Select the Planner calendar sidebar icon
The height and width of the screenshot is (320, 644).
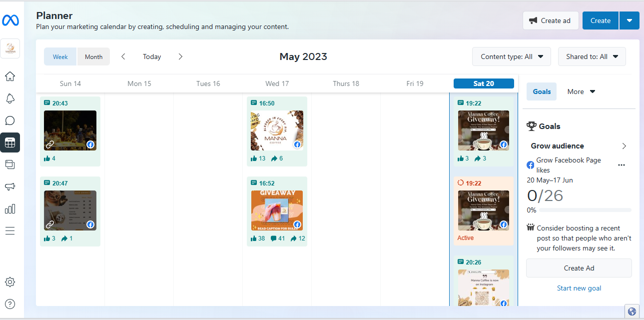pyautogui.click(x=10, y=142)
